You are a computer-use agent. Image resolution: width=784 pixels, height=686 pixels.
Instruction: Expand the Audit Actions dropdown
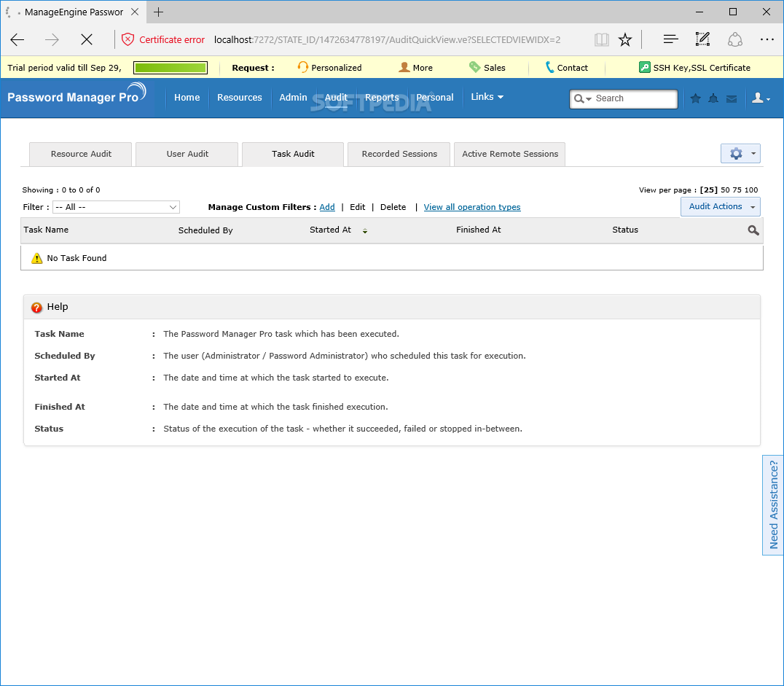click(721, 206)
